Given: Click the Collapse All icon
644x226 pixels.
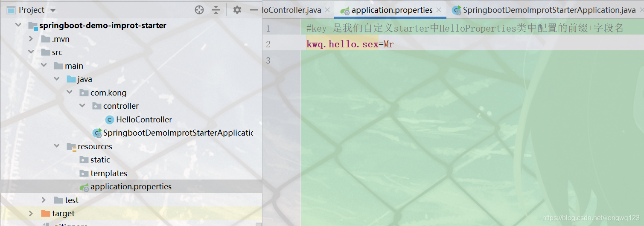Looking at the screenshot, I should tap(216, 10).
